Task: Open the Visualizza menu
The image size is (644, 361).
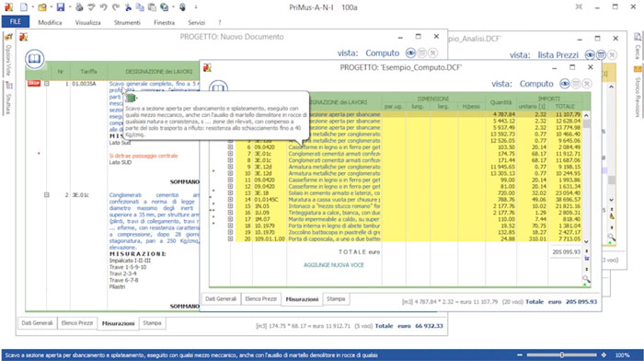Action: tap(88, 23)
